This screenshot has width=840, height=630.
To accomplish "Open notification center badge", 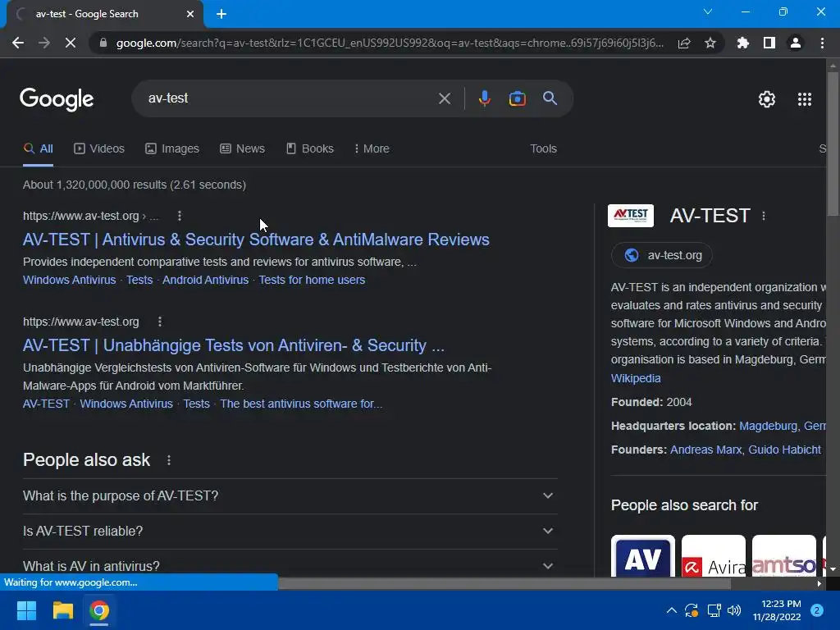I will (x=817, y=610).
